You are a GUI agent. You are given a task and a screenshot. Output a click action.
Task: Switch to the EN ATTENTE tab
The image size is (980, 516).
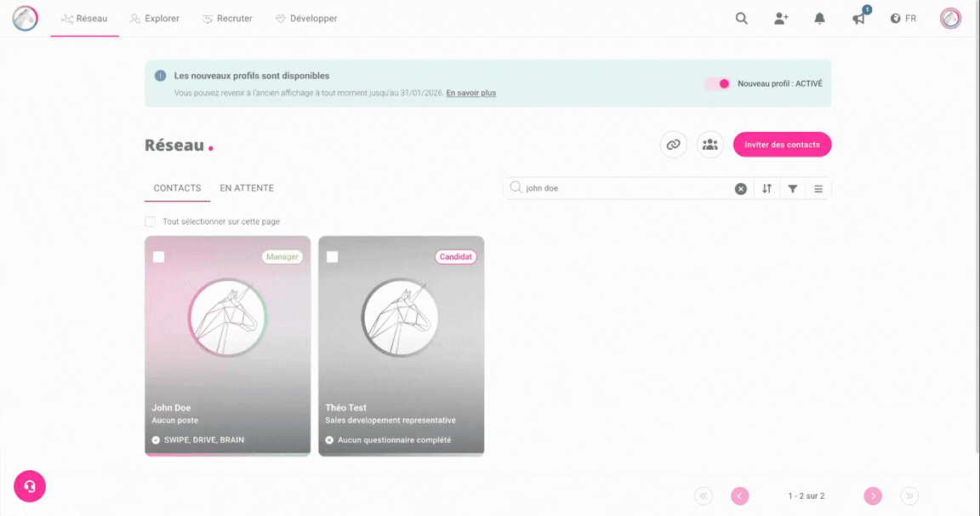click(x=247, y=188)
